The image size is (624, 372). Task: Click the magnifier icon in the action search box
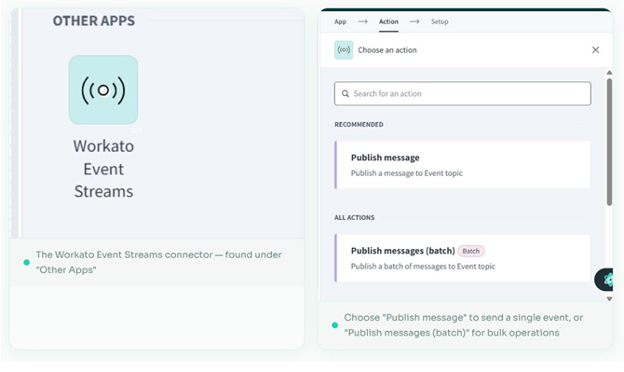[x=345, y=93]
